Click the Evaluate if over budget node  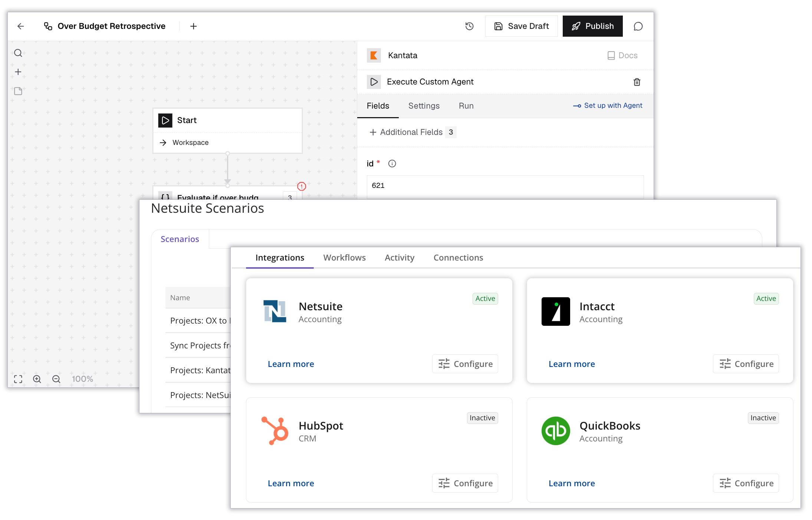point(227,193)
